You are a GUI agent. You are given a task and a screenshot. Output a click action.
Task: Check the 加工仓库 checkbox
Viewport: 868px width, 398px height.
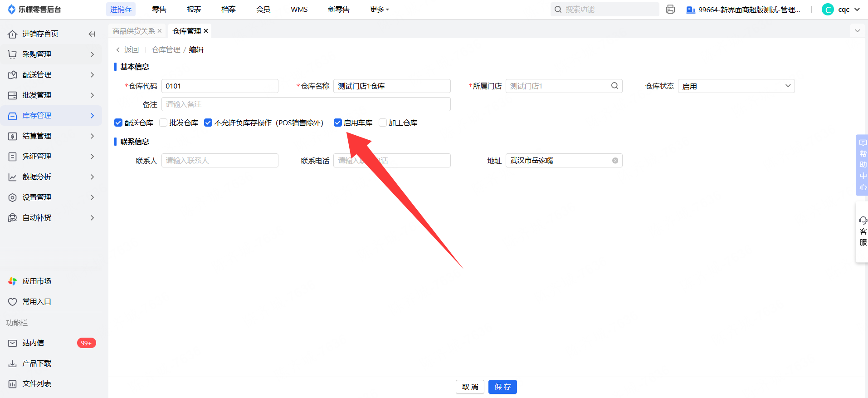[383, 123]
